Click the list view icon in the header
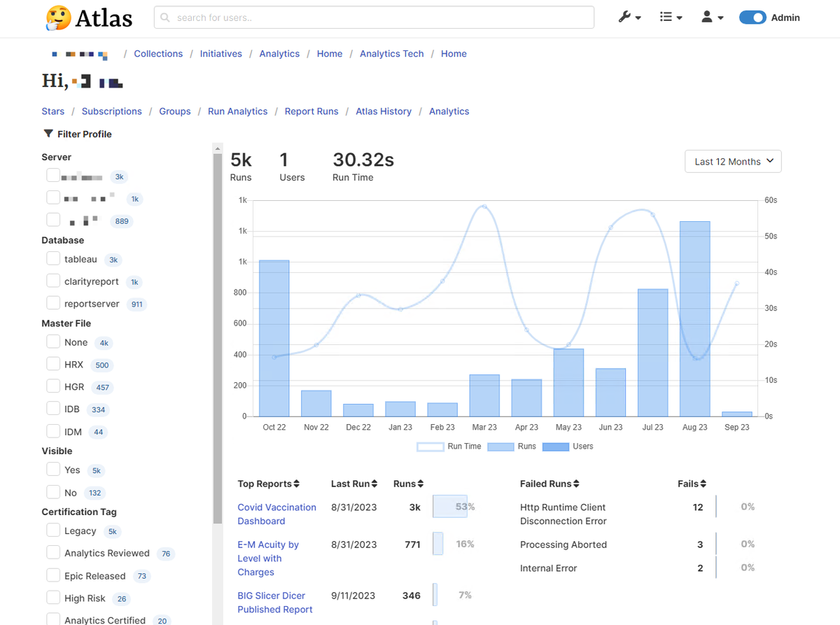 coord(667,17)
